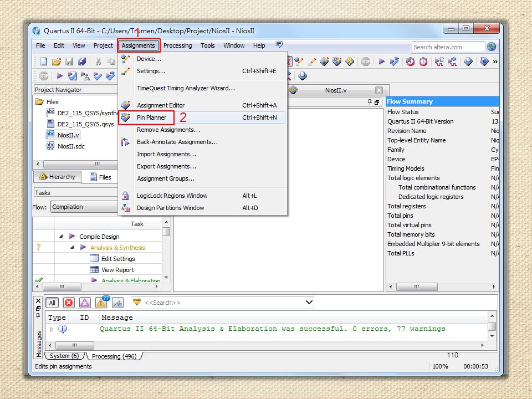This screenshot has width=532, height=399.
Task: Toggle the suppressed messages flag filter
Action: (117, 303)
